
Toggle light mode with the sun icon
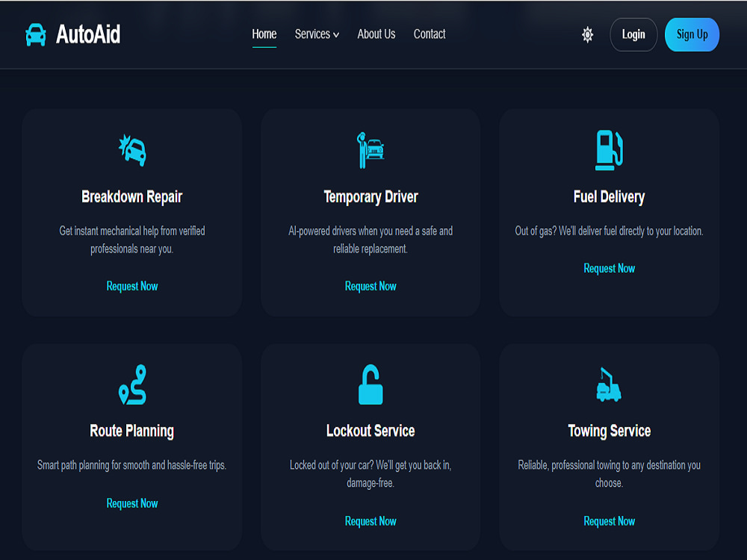pyautogui.click(x=587, y=35)
